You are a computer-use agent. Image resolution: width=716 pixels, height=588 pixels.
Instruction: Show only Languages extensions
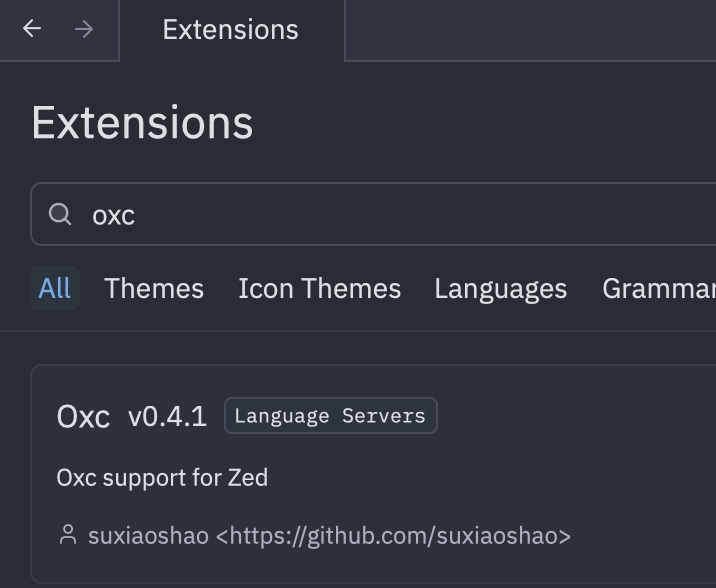pyautogui.click(x=500, y=288)
